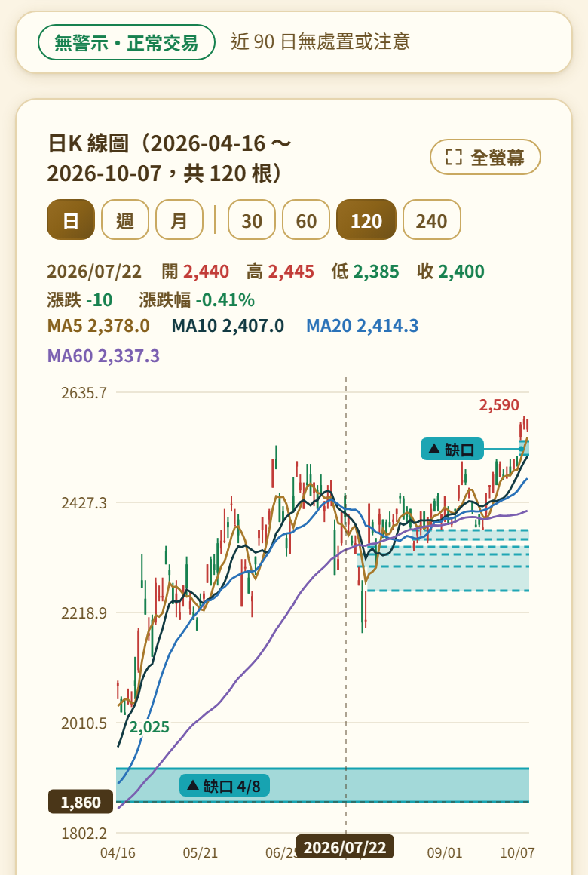588x875 pixels.
Task: Click the 漲跌幅 -0.41% value
Action: point(197,299)
